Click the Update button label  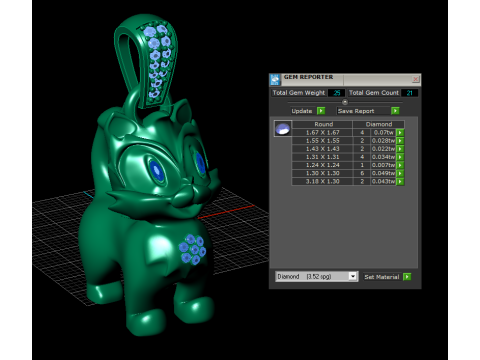[x=302, y=111]
